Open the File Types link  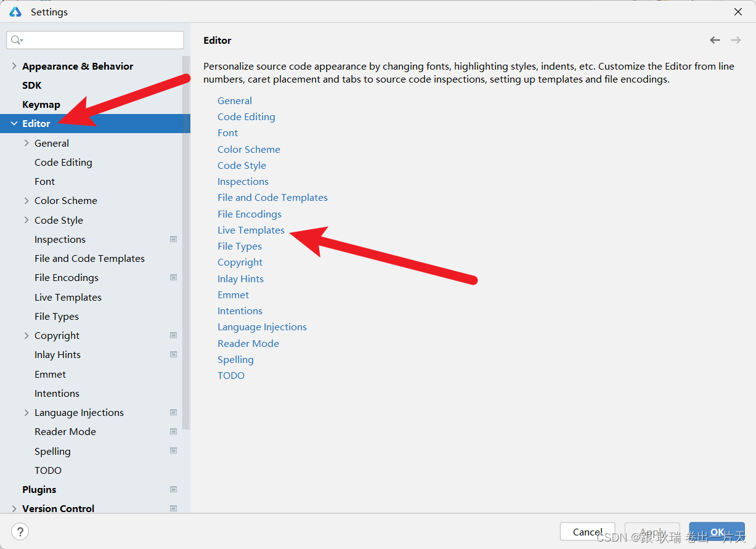point(240,246)
